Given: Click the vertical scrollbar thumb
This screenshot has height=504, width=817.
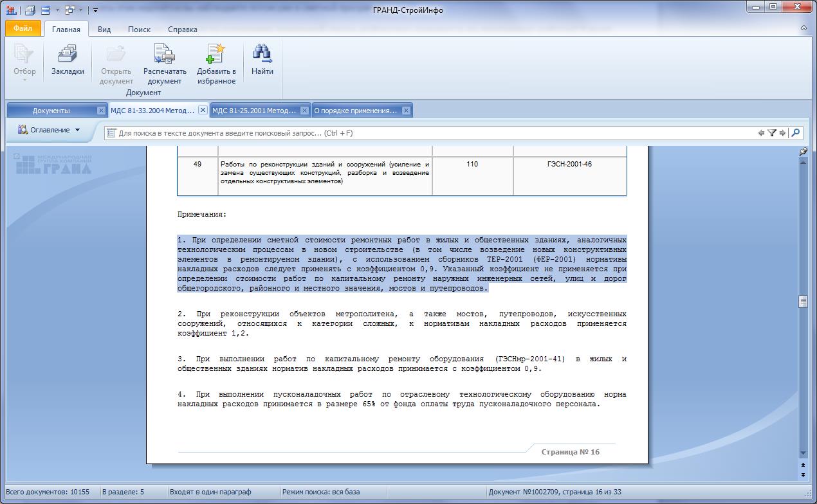Looking at the screenshot, I should (803, 301).
